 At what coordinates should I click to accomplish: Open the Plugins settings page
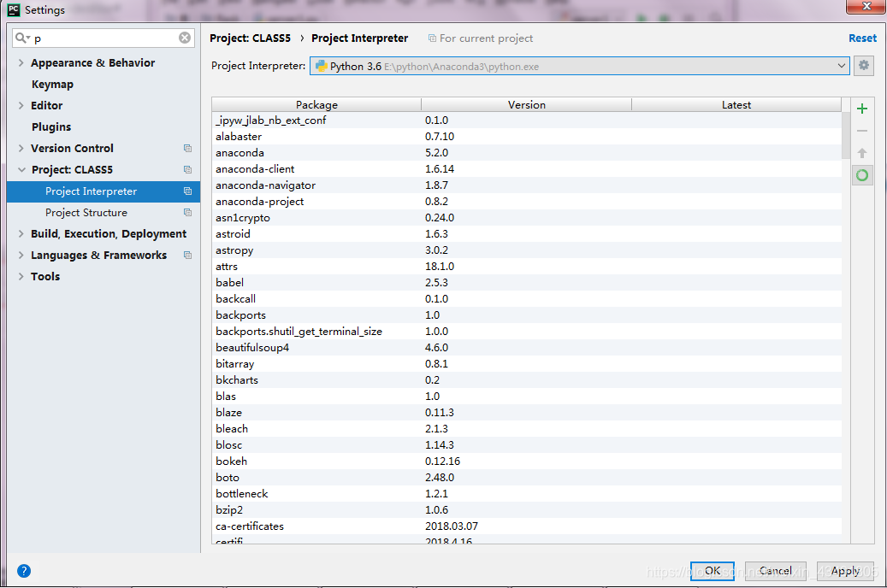tap(51, 126)
